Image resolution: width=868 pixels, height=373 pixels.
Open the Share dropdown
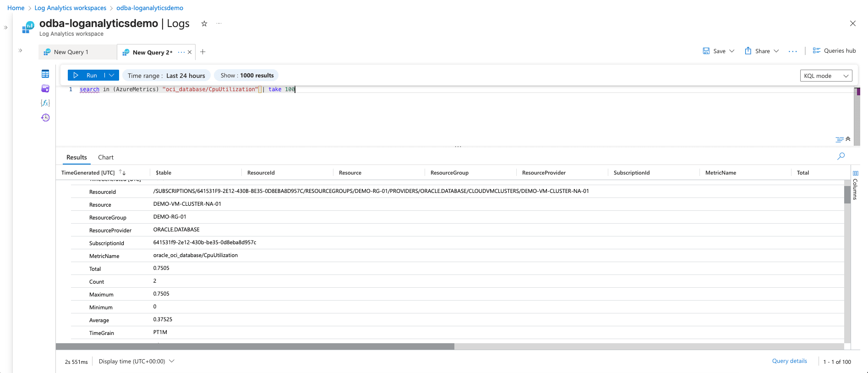click(762, 51)
